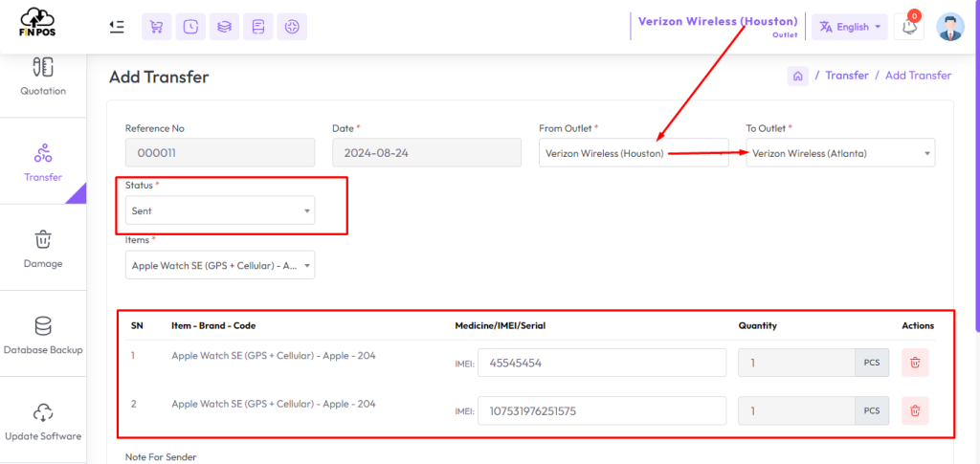The image size is (980, 464).
Task: Click the home breadcrumb icon
Action: [797, 76]
